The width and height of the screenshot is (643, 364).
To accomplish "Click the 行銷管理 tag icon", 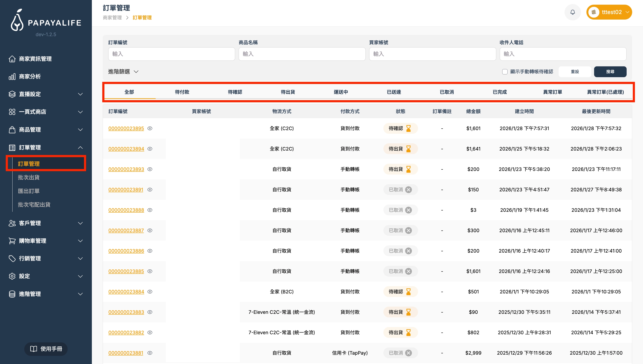I will pos(12,259).
